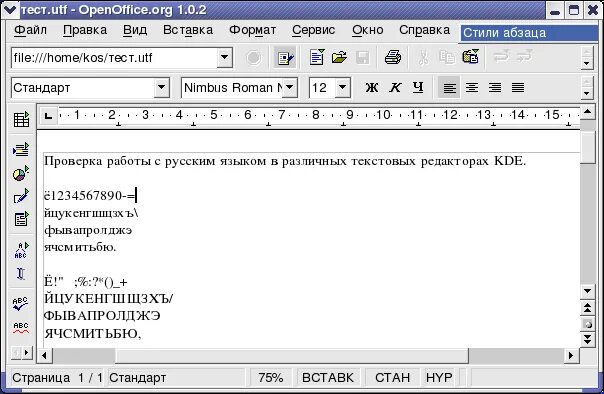The height and width of the screenshot is (394, 604).
Task: Run spellcheck with the ABC checkmark icon
Action: [20, 303]
